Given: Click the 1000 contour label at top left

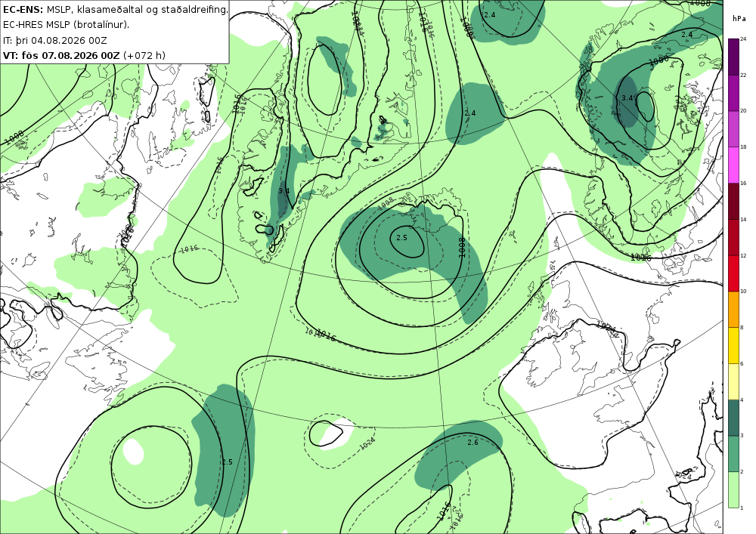Looking at the screenshot, I should [14, 137].
